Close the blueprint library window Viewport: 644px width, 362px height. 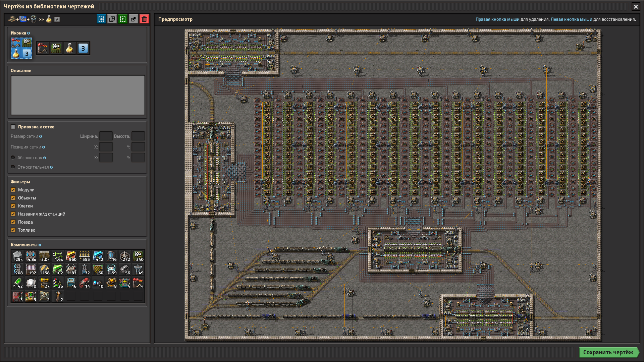pyautogui.click(x=636, y=6)
